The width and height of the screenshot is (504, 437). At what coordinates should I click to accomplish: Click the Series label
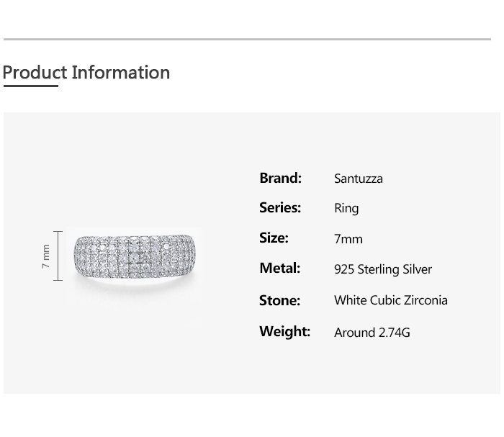click(280, 208)
